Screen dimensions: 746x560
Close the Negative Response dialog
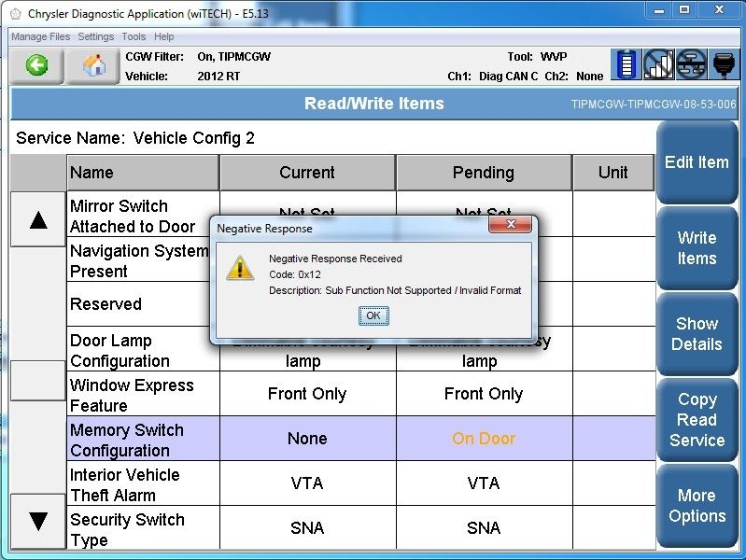[x=510, y=224]
